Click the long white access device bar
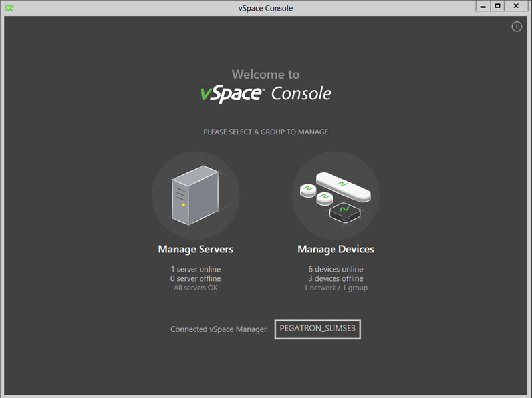The image size is (532, 398). pos(343,187)
